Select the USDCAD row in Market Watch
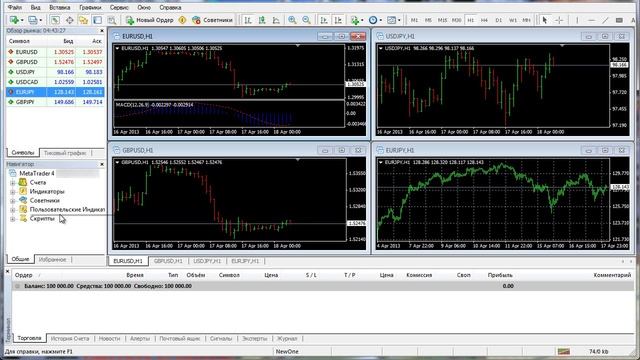 click(56, 82)
